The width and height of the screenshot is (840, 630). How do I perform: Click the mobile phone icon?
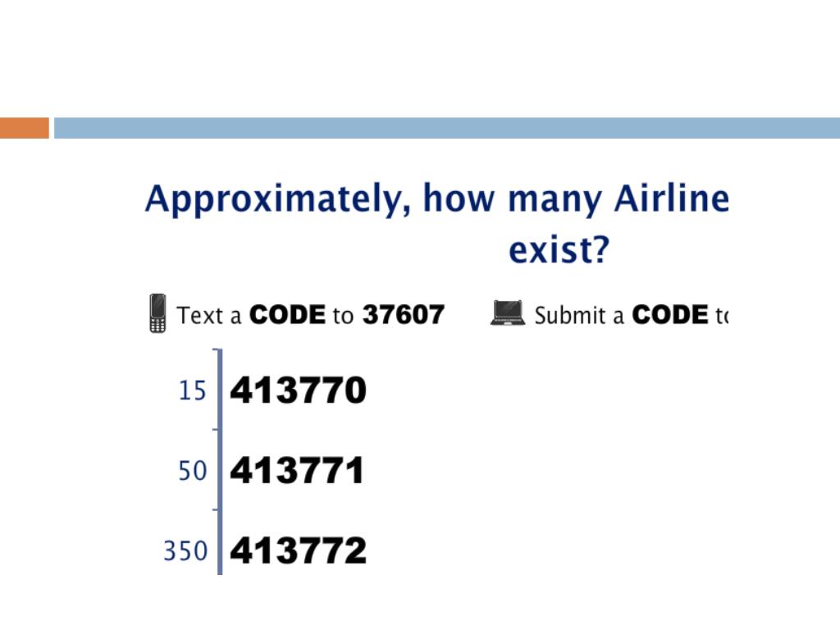click(157, 313)
